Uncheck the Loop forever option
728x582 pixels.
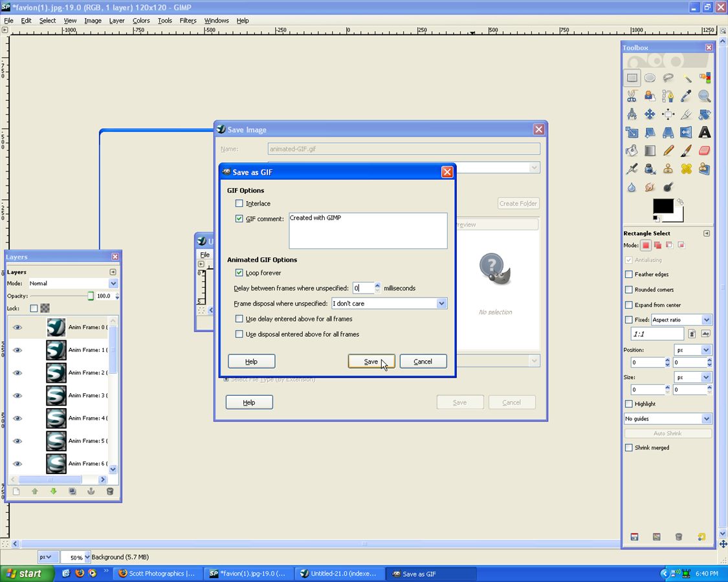click(239, 273)
